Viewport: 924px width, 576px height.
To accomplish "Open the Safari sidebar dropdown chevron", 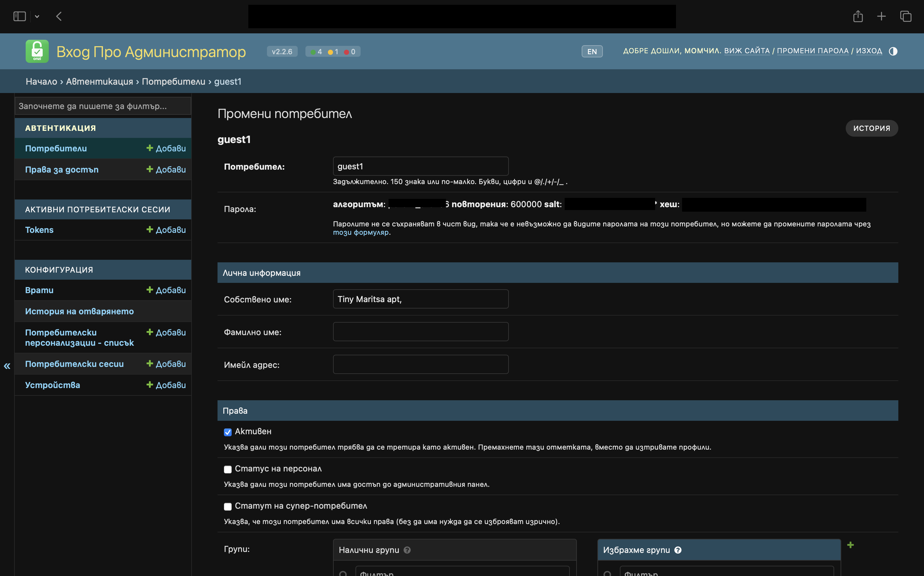I will coord(37,16).
